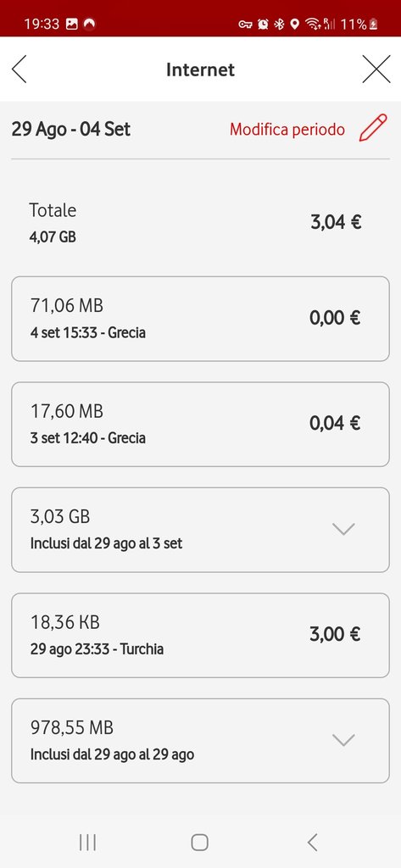Open the 71,06 MB Grecia usage card
This screenshot has height=868, width=401.
200,319
